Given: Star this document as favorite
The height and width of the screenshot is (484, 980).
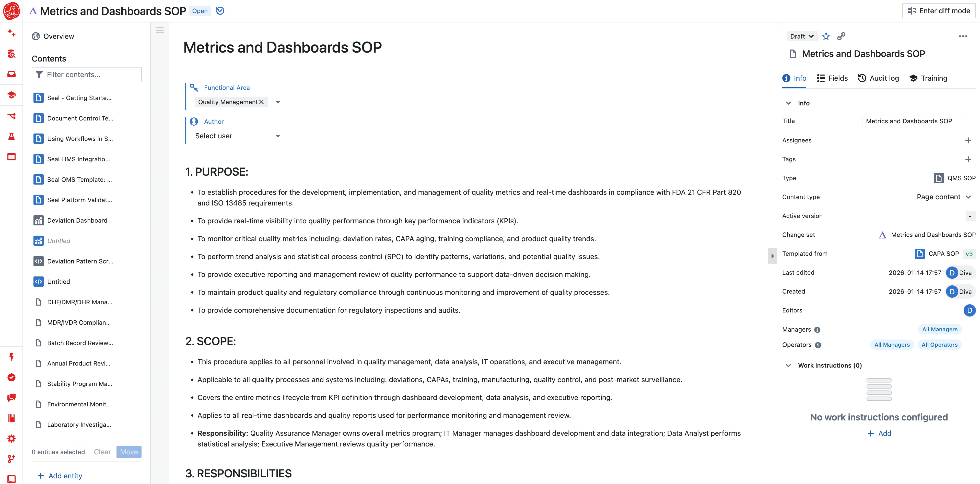Looking at the screenshot, I should pyautogui.click(x=825, y=36).
